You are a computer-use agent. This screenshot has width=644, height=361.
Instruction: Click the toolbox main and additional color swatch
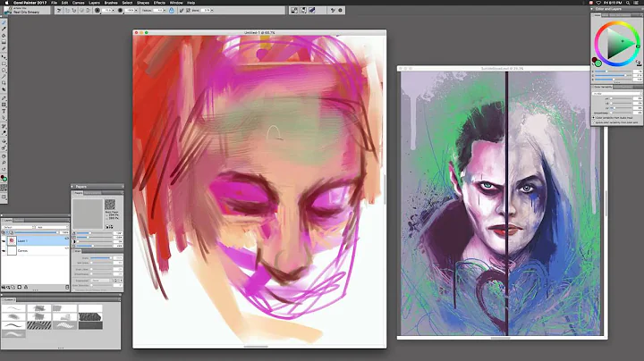click(4, 179)
